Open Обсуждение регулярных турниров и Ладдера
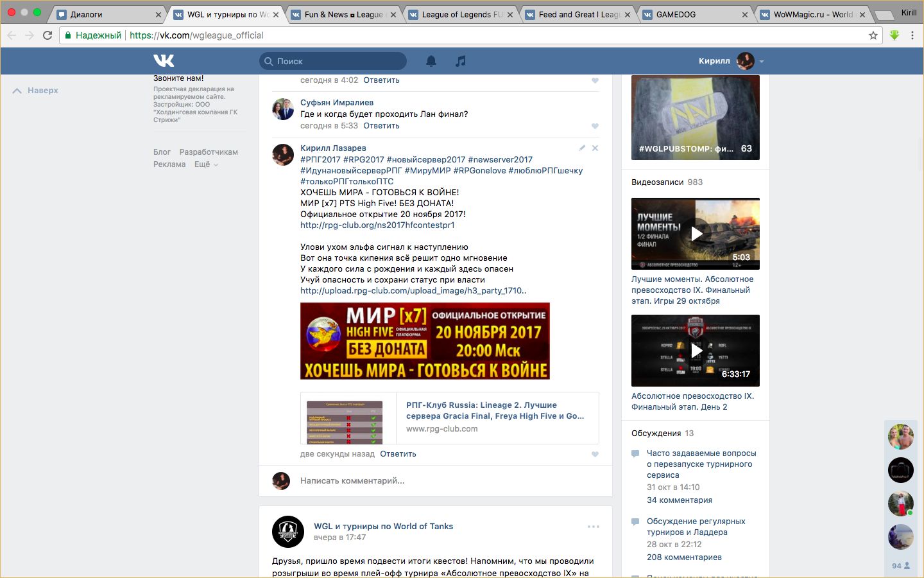The height and width of the screenshot is (578, 924). 696,527
